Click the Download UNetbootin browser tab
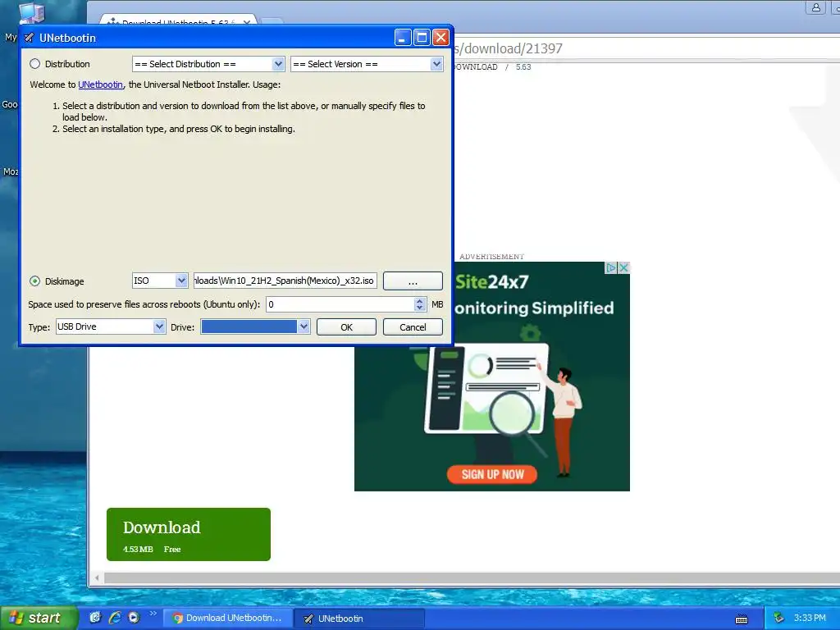Viewport: 840px width, 630px height. tap(177, 22)
